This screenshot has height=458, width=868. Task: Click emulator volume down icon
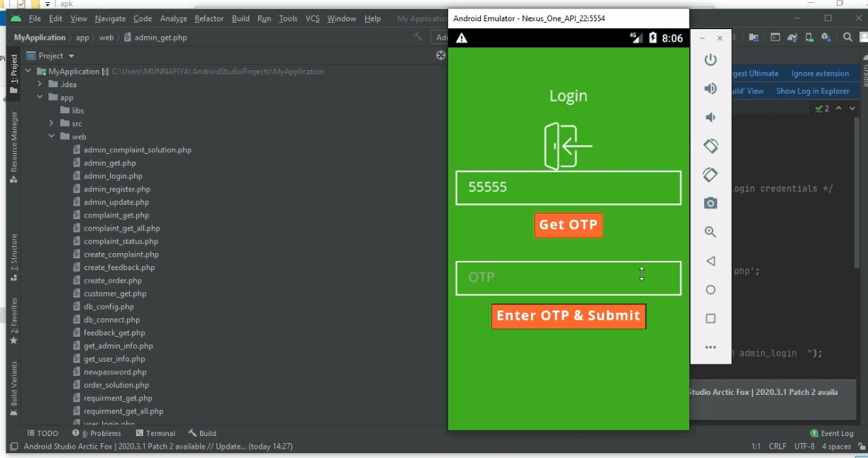pos(710,117)
